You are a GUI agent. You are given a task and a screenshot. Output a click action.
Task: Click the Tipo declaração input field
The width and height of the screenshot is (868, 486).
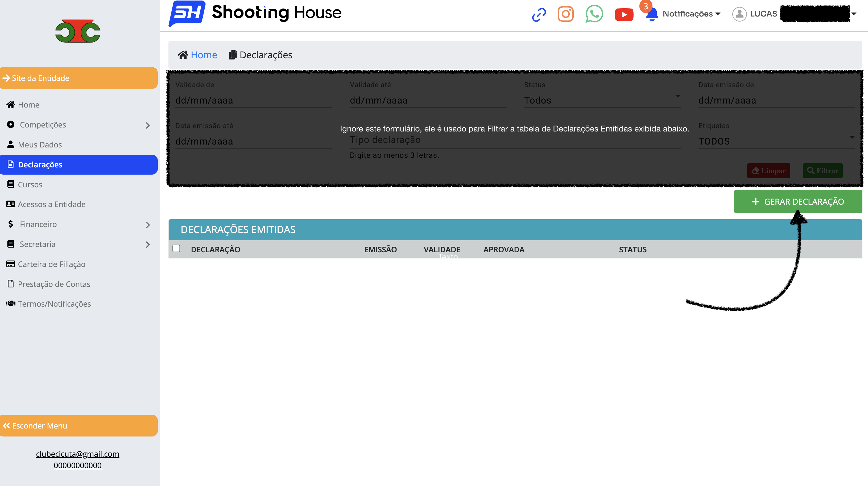[515, 140]
